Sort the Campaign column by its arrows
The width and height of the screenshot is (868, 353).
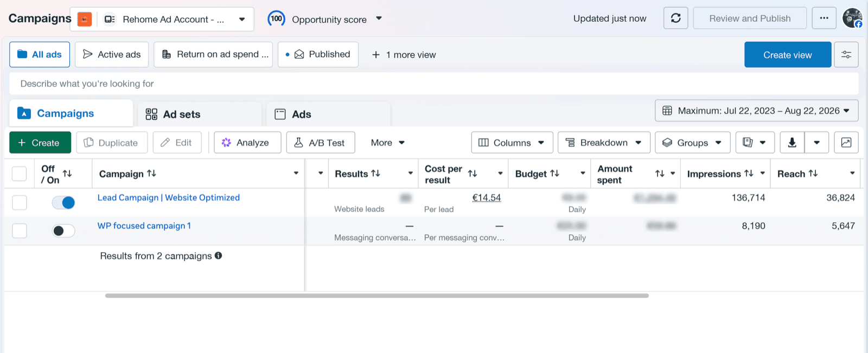tap(152, 174)
